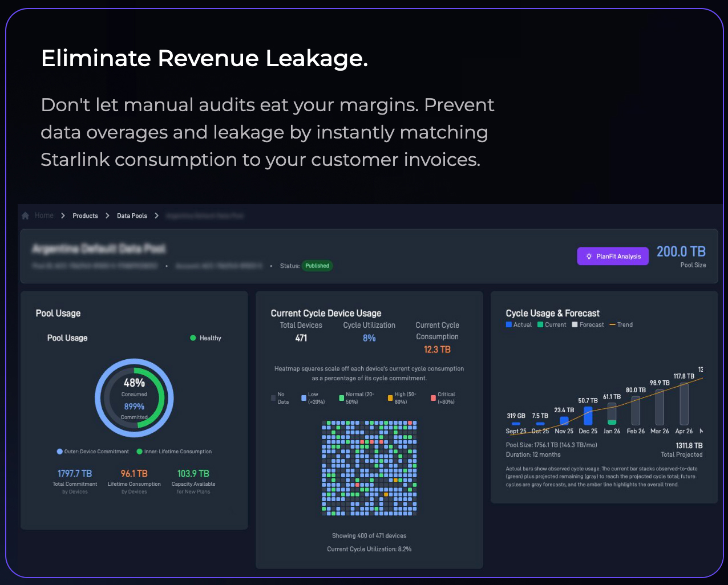Click the Dec 25 bar labeled 50.7 TB
728x585 pixels.
[588, 416]
